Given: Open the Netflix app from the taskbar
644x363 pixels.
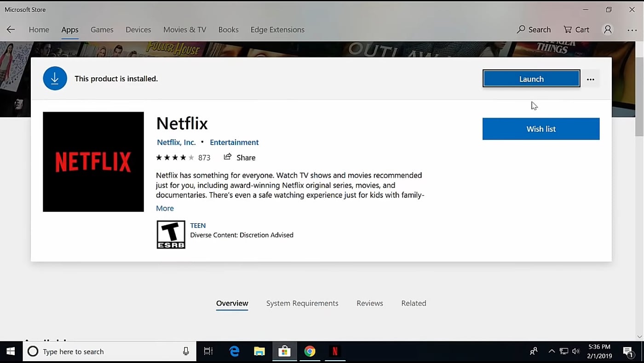Looking at the screenshot, I should coord(335,352).
